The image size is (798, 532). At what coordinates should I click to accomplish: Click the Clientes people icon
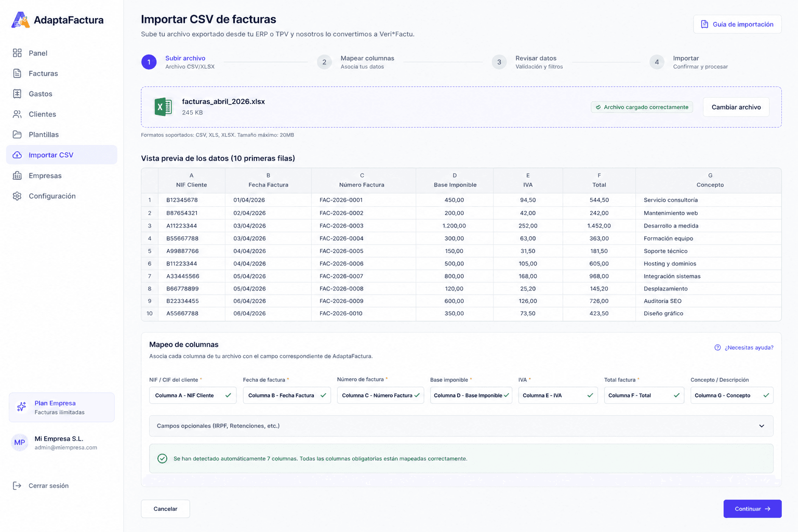click(17, 114)
